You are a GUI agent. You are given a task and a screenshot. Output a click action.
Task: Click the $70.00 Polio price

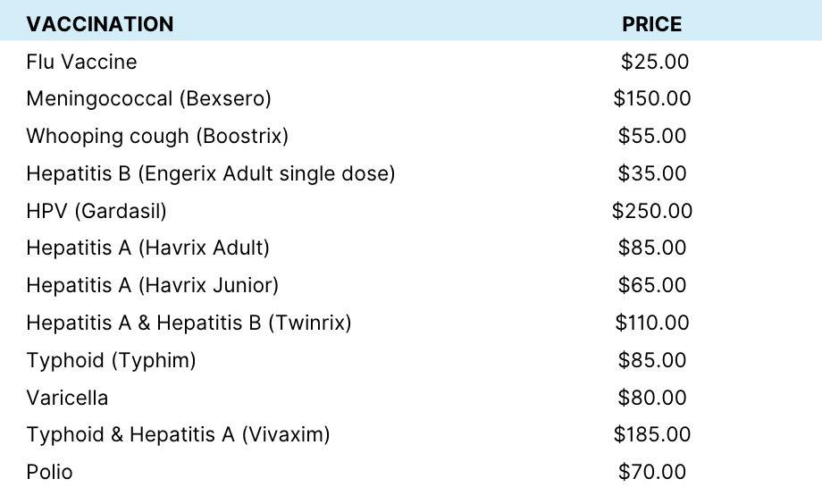[x=652, y=472]
